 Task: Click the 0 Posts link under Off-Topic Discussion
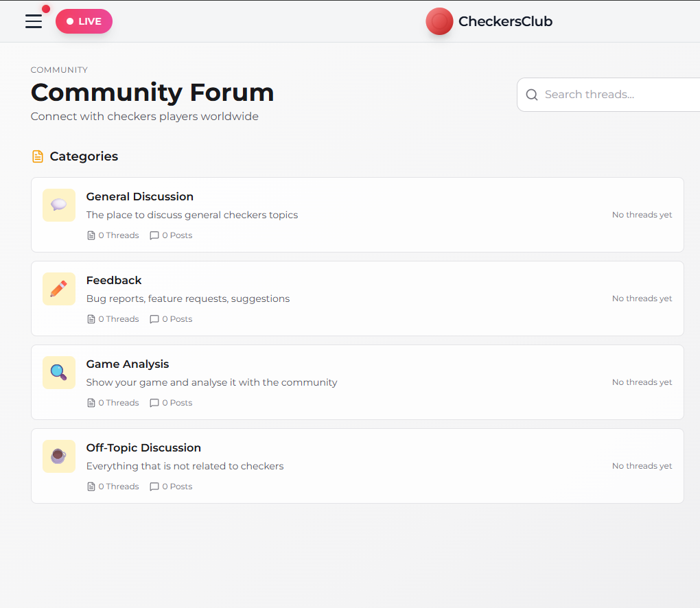pos(171,486)
